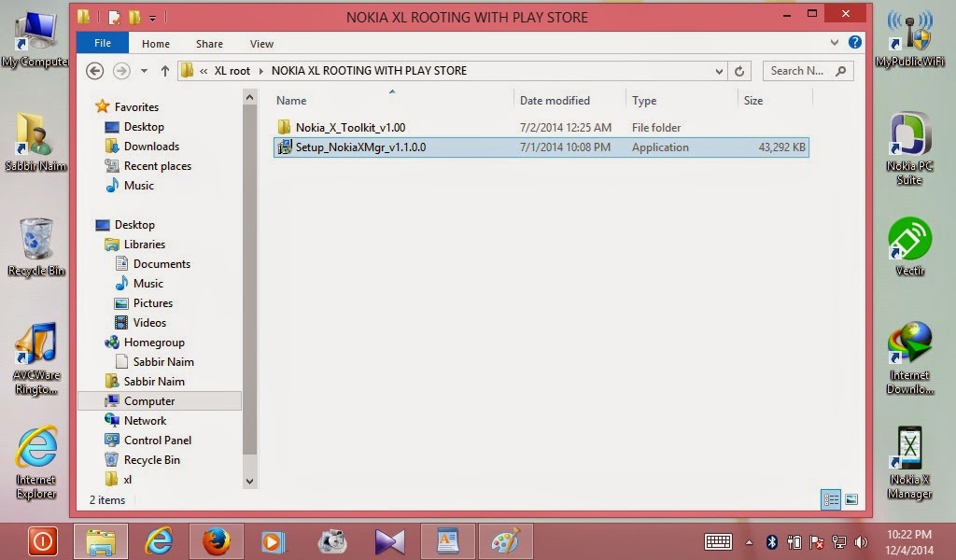Open the Action Center flag icon
Viewport: 956px width, 560px height.
click(x=816, y=541)
